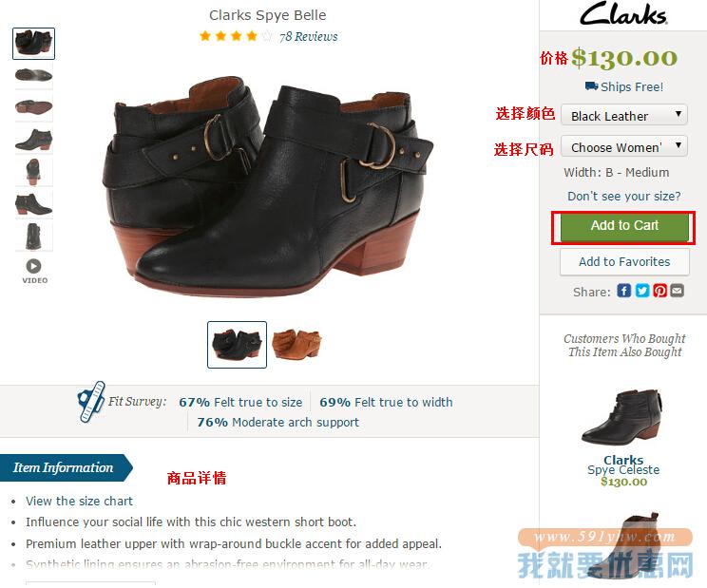The height and width of the screenshot is (588, 707).
Task: Expand the Choose Women's size dropdown
Action: [624, 146]
